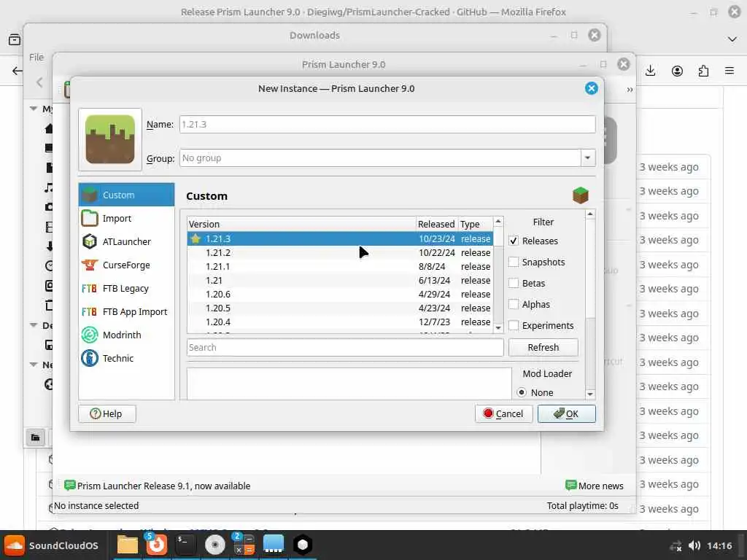Image resolution: width=747 pixels, height=560 pixels.
Task: Open the Prism Launcher Release 9.1 news
Action: pyautogui.click(x=163, y=486)
